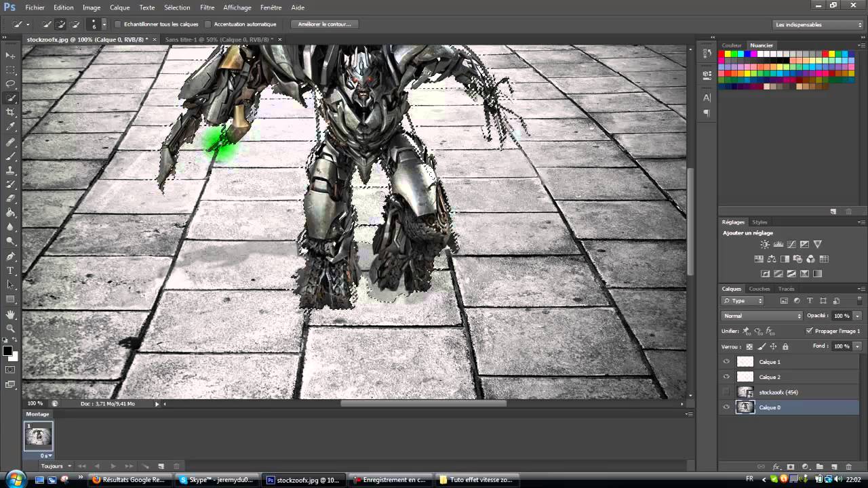Select the Brush tool
Screen dimensions: 868x488
coord(11,157)
